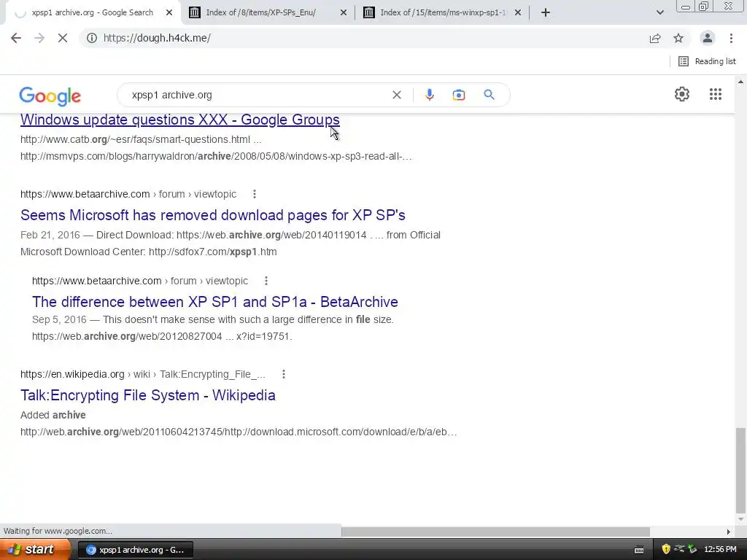This screenshot has width=747, height=560.
Task: Click the scroll up arrow
Action: tap(740, 82)
